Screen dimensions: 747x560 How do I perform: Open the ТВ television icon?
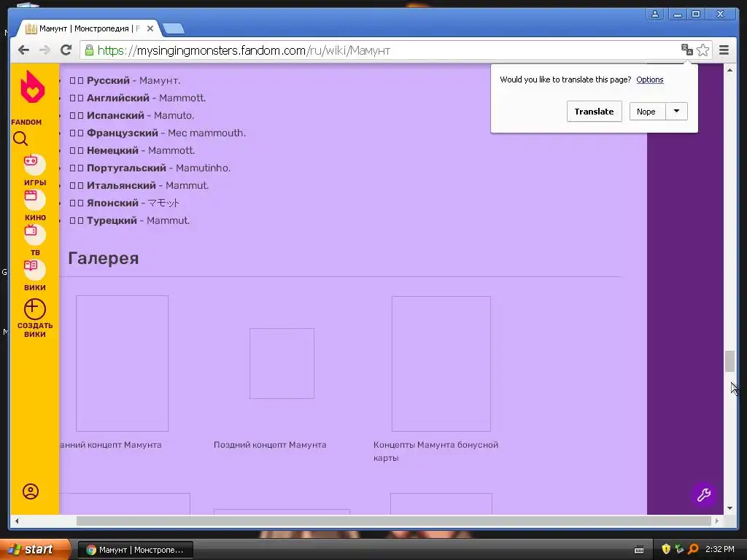pyautogui.click(x=34, y=234)
